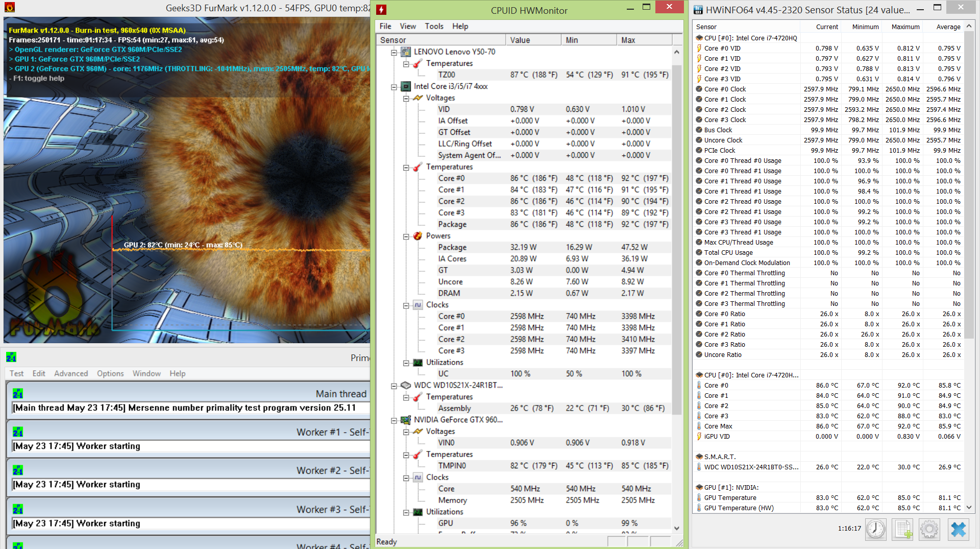Click the Max column header in HWMonitor
This screenshot has width=980, height=549.
coord(645,40)
